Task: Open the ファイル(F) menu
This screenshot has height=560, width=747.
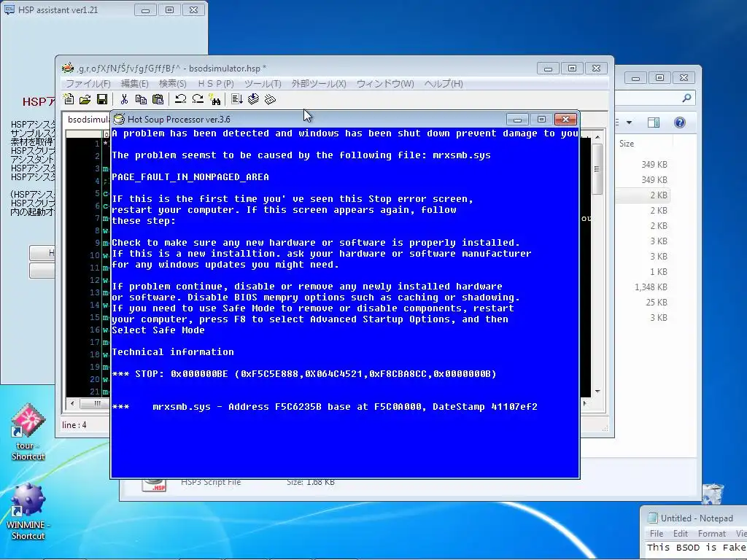Action: 88,84
